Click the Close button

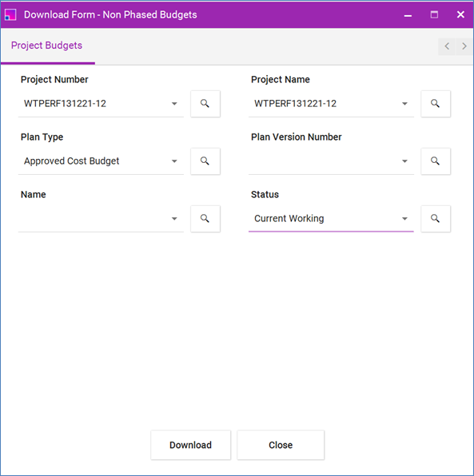click(281, 445)
